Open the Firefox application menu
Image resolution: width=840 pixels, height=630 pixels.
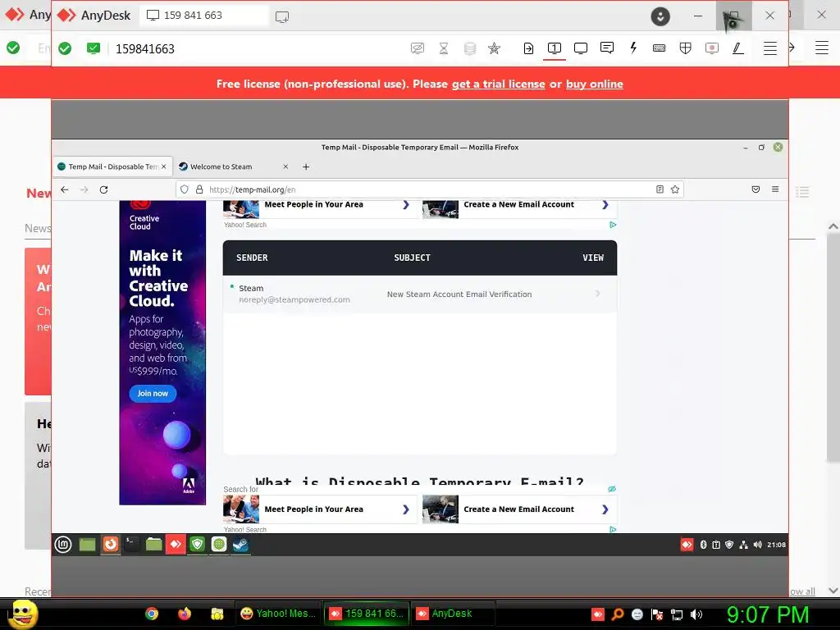(x=775, y=189)
